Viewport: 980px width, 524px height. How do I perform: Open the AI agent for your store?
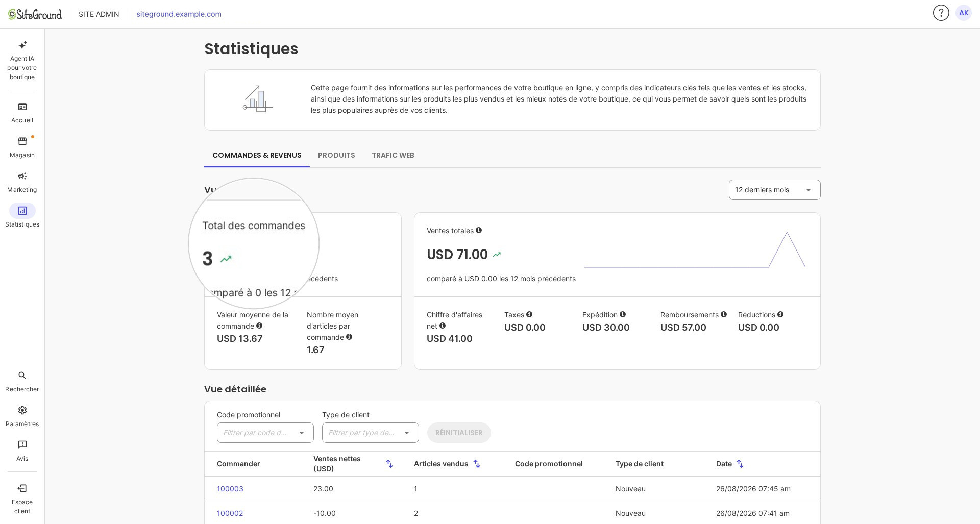pos(22,61)
